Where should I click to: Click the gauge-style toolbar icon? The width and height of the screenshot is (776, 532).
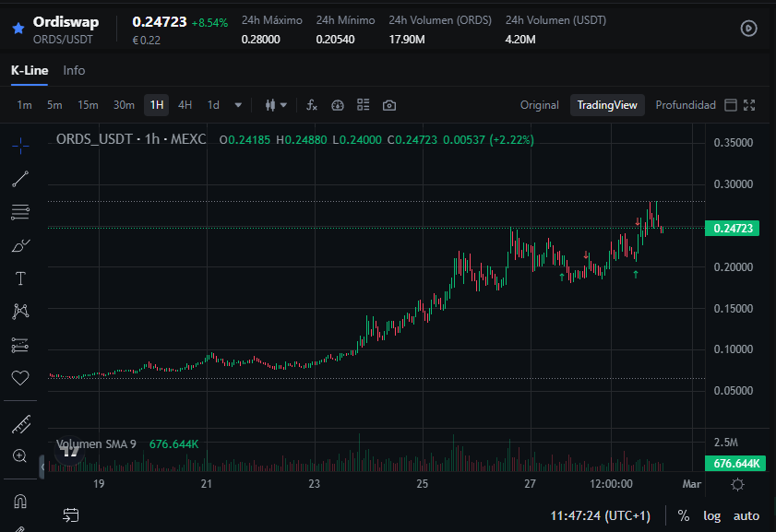(338, 105)
